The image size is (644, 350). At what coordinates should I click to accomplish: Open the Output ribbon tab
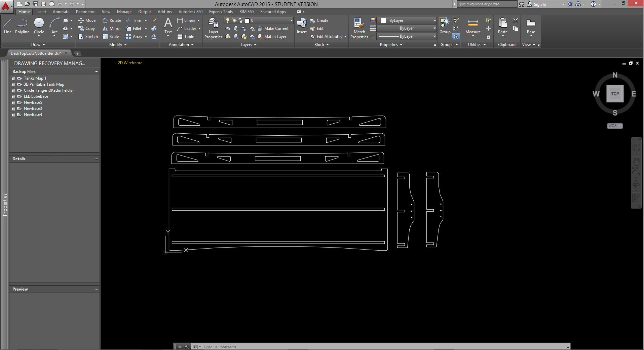pyautogui.click(x=145, y=12)
